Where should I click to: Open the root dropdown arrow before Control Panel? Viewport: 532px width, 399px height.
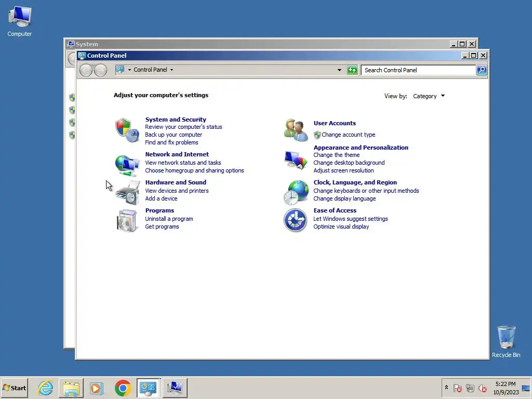coord(129,70)
